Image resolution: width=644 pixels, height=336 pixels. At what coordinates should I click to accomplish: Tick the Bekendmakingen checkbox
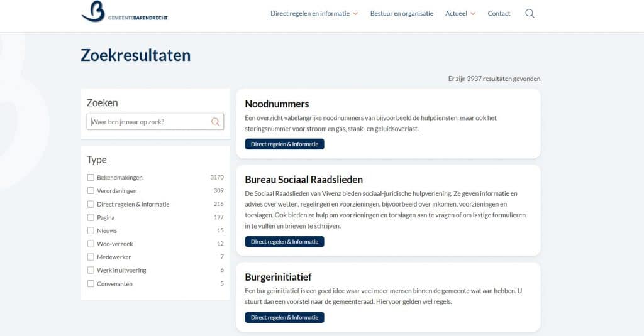coord(91,178)
